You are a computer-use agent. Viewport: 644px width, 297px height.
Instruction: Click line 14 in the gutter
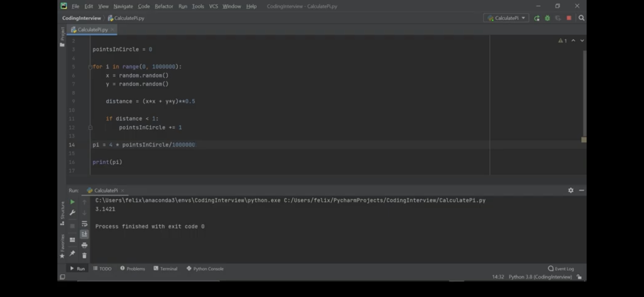(72, 145)
